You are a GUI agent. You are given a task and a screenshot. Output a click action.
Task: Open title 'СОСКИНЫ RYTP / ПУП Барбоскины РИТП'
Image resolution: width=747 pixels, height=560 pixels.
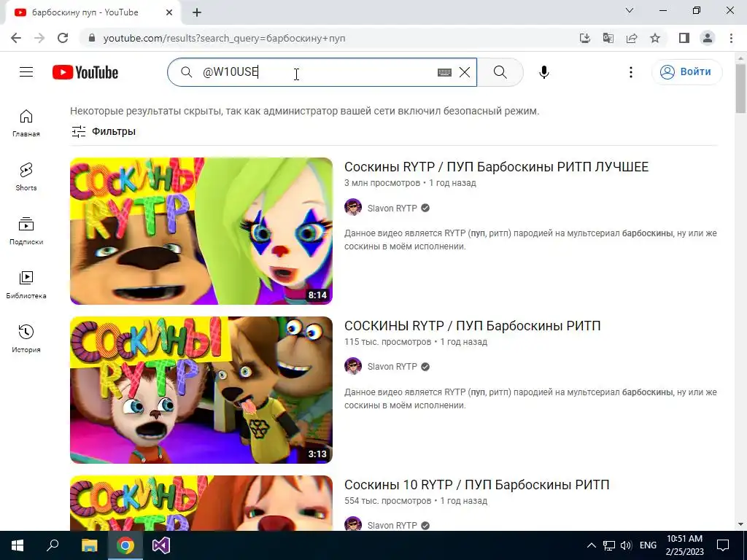point(473,326)
